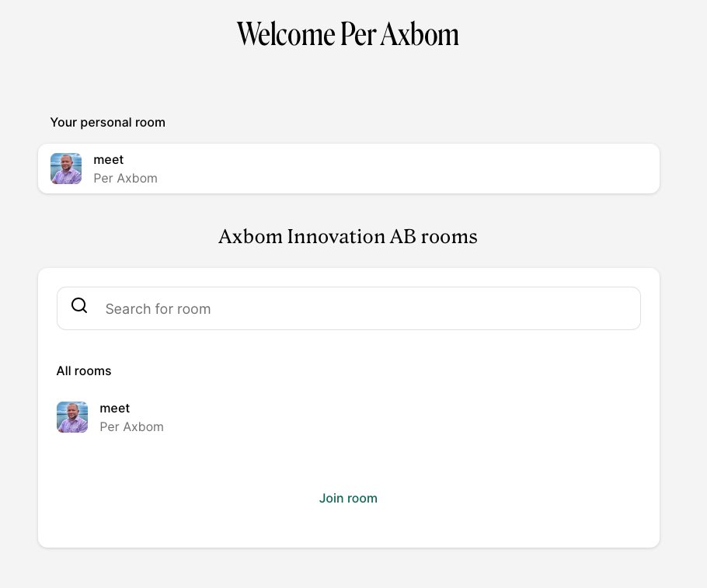707x588 pixels.
Task: Click the avatar photo under All rooms
Action: click(72, 417)
